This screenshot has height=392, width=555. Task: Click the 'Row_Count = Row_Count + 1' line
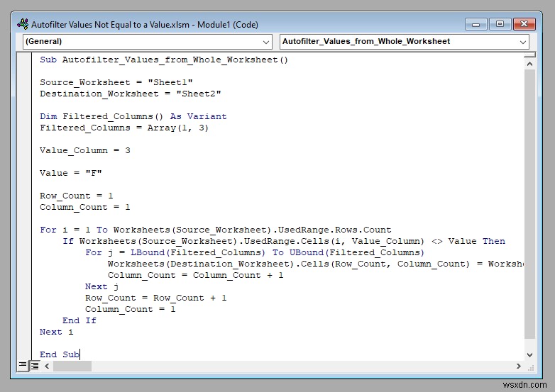155,298
